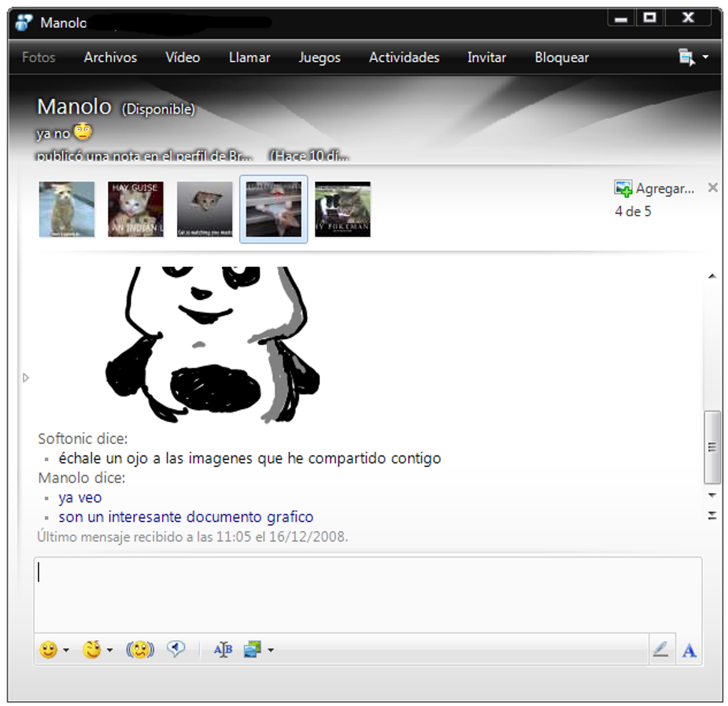The image size is (728, 706).
Task: Switch to handwriting input mode
Action: pyautogui.click(x=661, y=650)
